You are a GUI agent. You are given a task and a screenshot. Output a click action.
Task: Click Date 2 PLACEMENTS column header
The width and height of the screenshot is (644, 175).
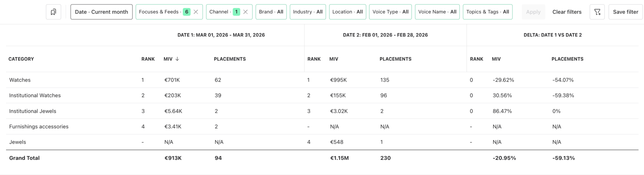point(396,59)
